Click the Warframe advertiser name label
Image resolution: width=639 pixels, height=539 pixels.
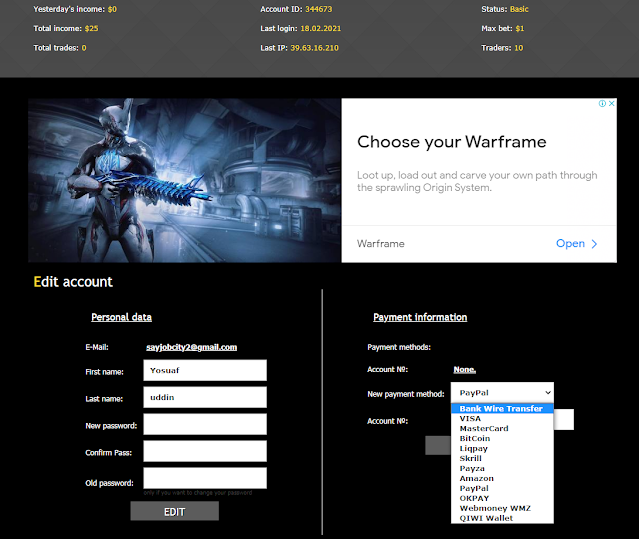[x=381, y=244]
